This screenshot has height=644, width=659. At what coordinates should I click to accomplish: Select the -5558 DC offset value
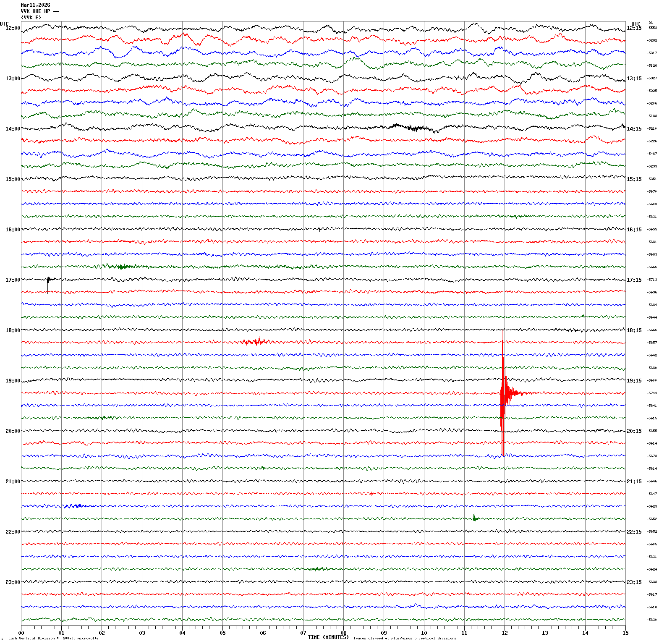[652, 28]
